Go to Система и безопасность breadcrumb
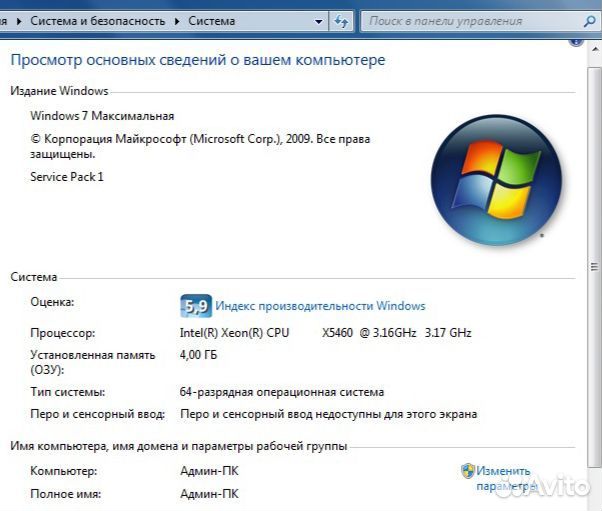 coord(100,20)
